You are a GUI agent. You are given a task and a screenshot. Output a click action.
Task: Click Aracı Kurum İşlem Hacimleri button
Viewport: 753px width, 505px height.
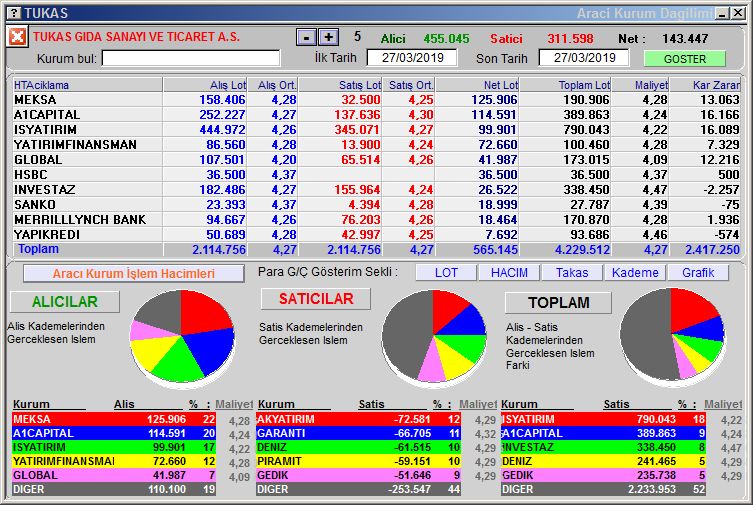pos(134,274)
